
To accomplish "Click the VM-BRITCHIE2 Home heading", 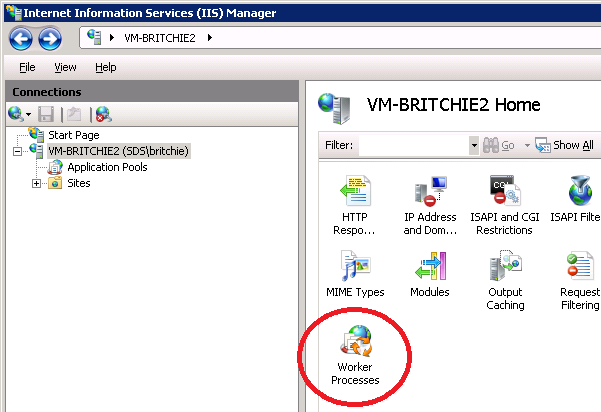I will coord(453,105).
